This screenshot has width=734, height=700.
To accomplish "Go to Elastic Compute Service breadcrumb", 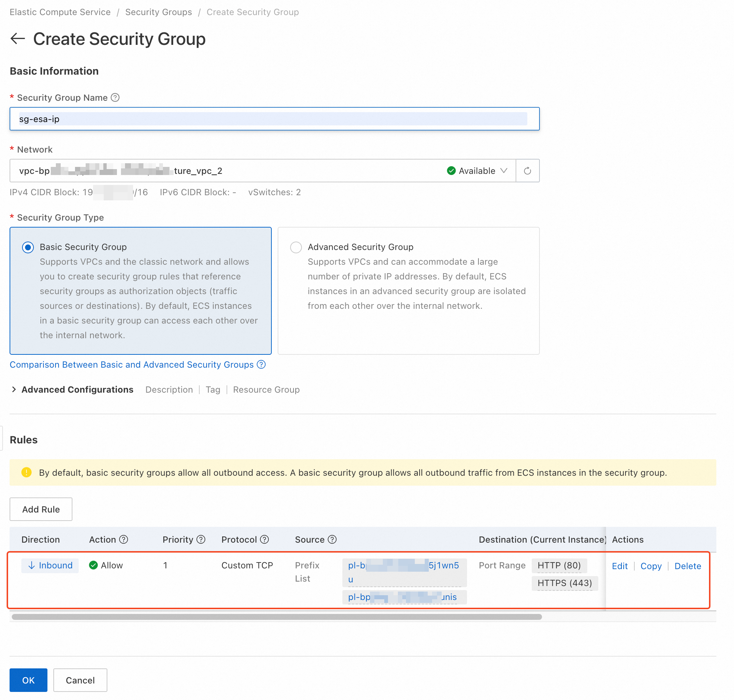I will pos(60,12).
